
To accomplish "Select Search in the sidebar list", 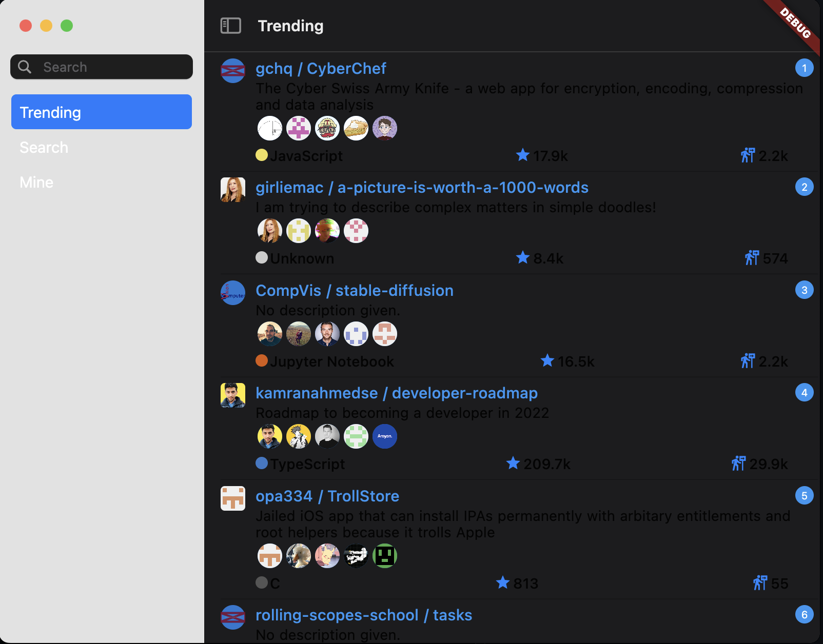I will [x=102, y=147].
